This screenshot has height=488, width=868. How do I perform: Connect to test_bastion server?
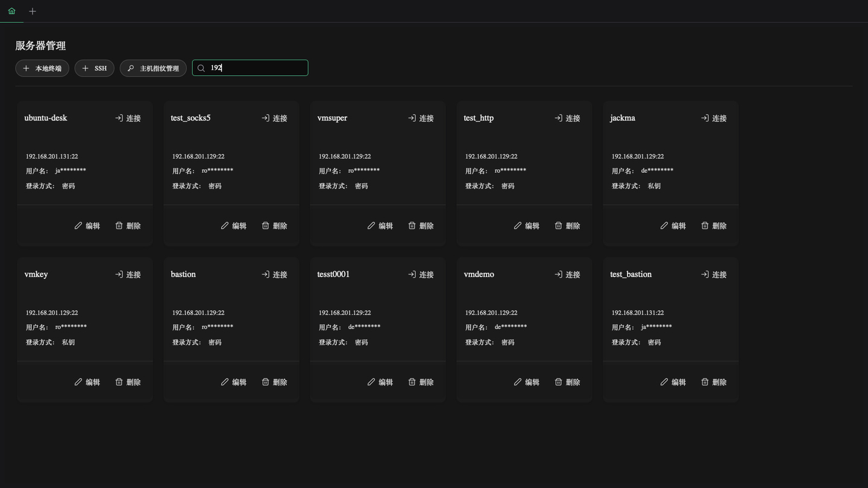(x=714, y=274)
